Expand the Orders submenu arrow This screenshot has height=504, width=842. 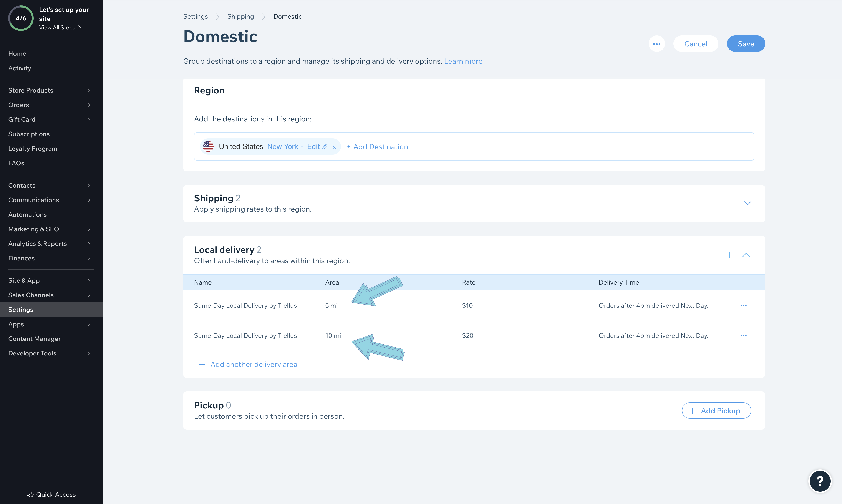pos(89,105)
